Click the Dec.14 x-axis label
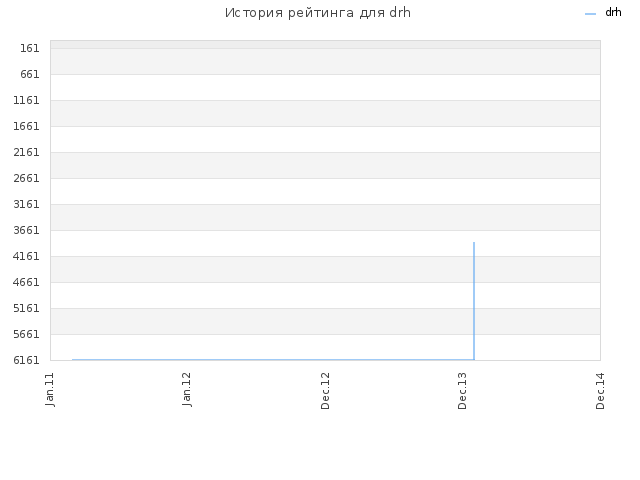 point(600,391)
